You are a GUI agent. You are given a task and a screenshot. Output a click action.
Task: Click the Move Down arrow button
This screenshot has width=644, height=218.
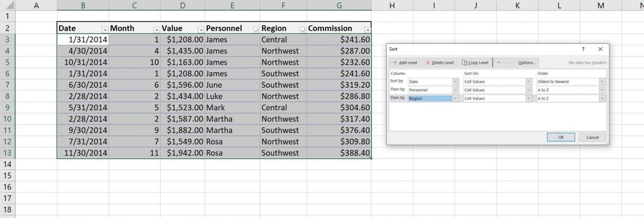point(509,63)
